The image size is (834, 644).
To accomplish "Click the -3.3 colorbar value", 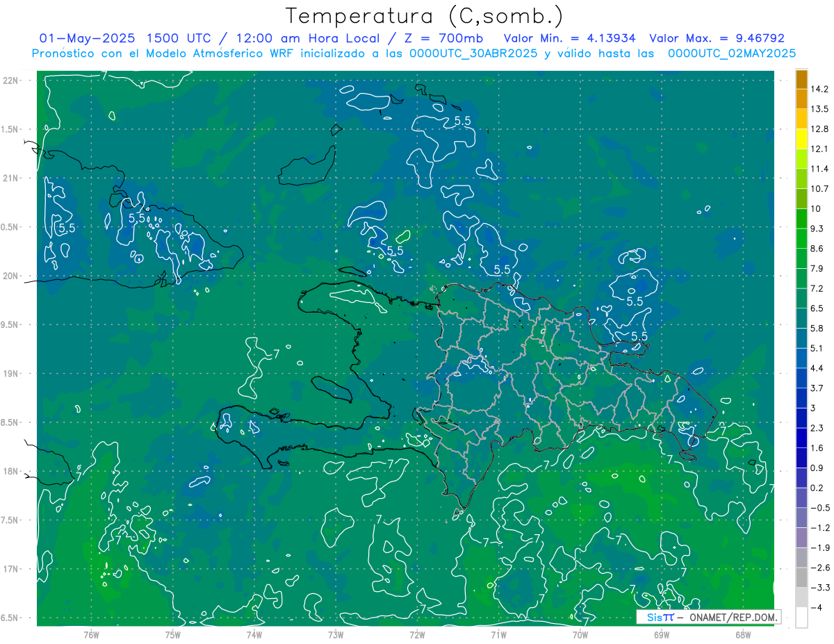I will click(x=820, y=588).
